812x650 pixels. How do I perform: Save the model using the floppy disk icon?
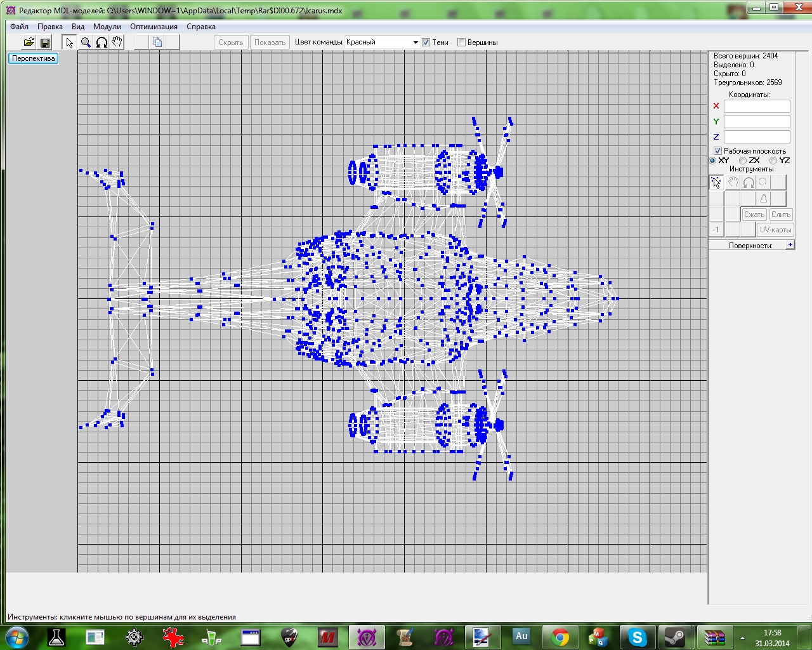(45, 43)
